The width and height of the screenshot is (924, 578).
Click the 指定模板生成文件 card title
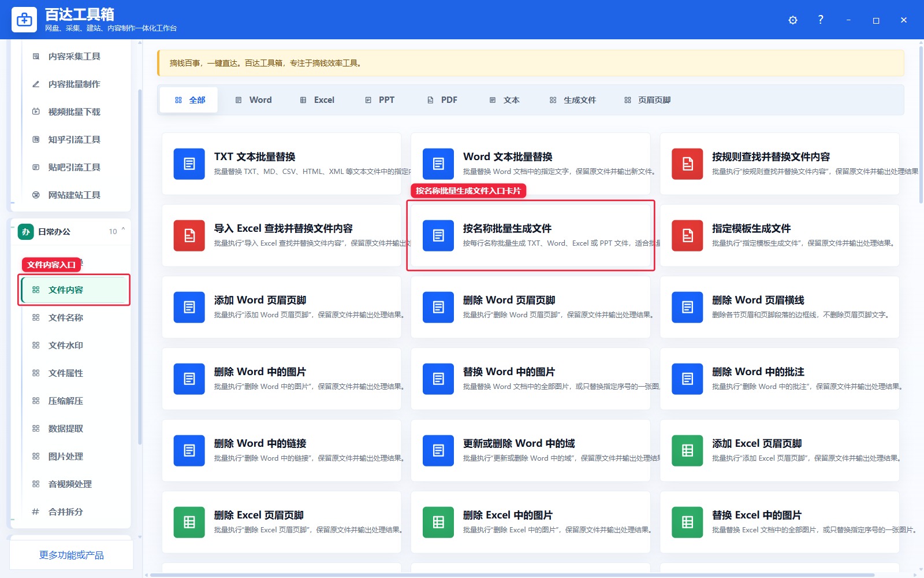[x=751, y=229]
